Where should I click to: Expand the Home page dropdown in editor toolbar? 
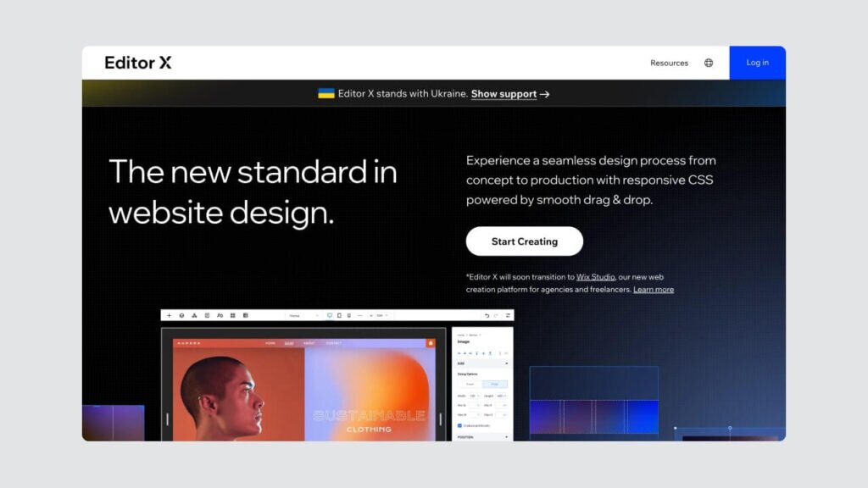pos(303,315)
